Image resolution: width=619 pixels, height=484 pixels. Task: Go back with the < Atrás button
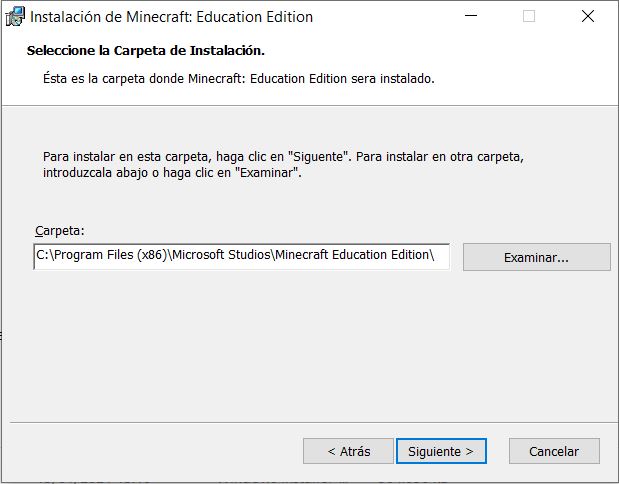pos(349,451)
